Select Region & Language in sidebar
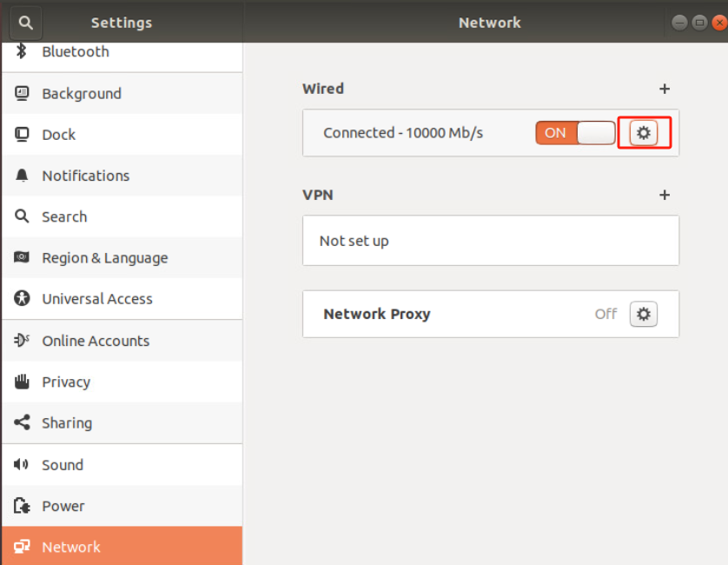 pyautogui.click(x=122, y=258)
